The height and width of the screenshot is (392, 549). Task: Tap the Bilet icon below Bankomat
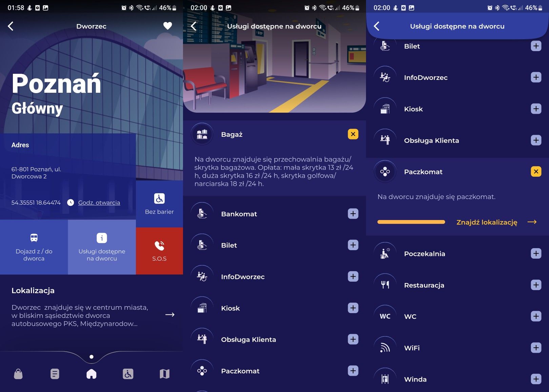pyautogui.click(x=202, y=245)
